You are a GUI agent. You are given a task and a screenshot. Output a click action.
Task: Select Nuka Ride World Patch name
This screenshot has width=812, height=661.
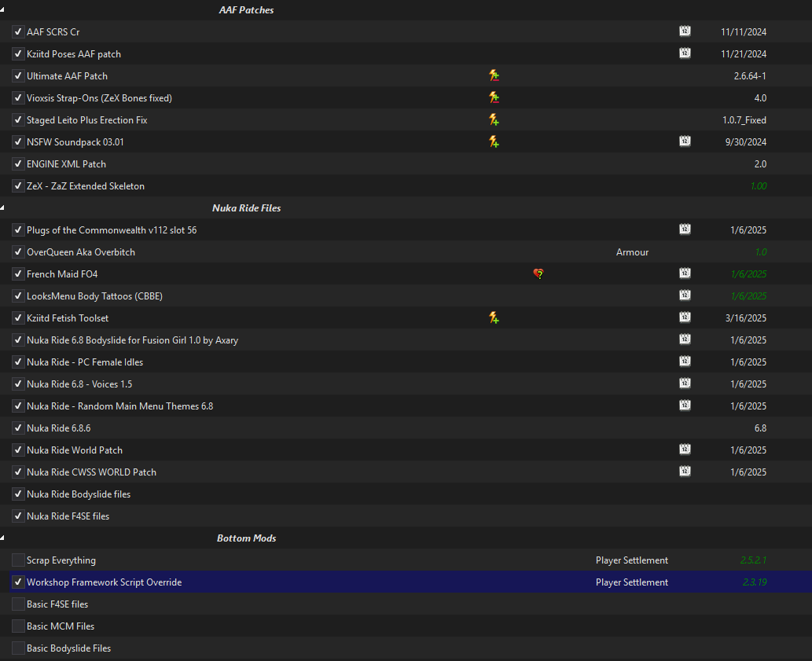(75, 450)
